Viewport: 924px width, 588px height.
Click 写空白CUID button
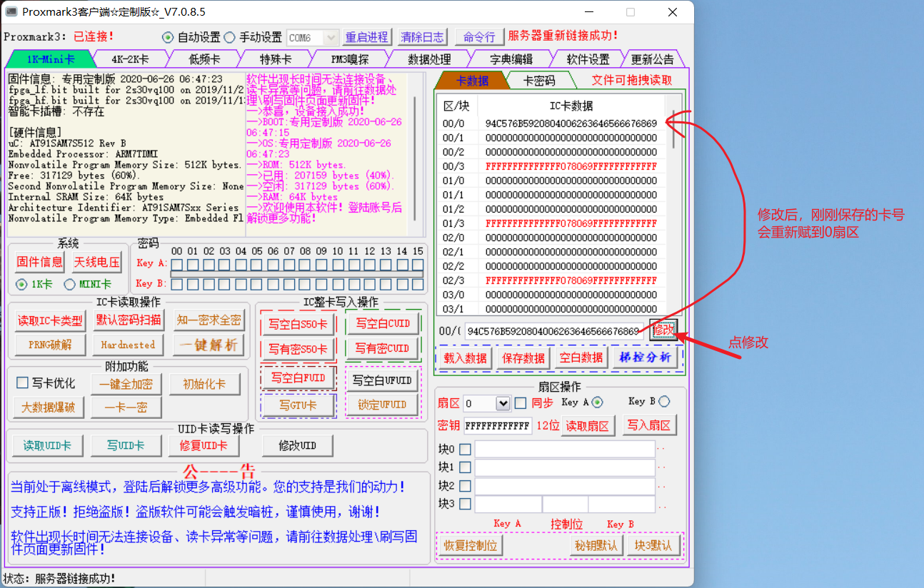coord(383,323)
